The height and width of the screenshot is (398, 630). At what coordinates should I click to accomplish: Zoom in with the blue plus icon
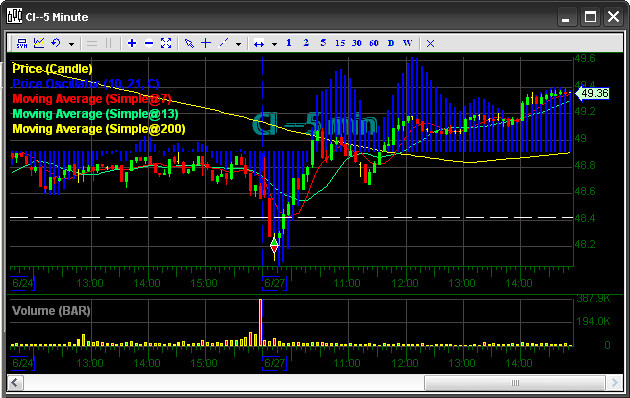[132, 43]
